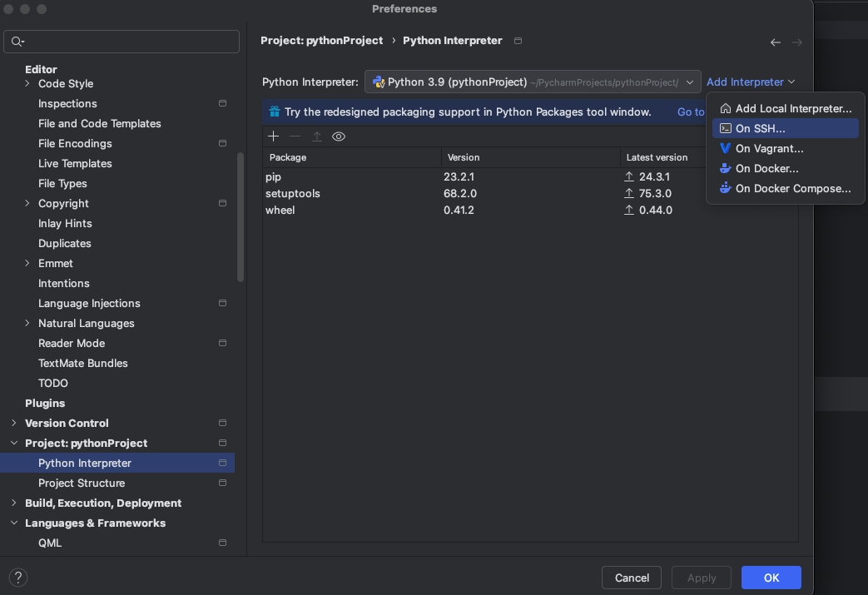The height and width of the screenshot is (595, 868).
Task: Select On Docker Compose interpreter option
Action: click(785, 188)
